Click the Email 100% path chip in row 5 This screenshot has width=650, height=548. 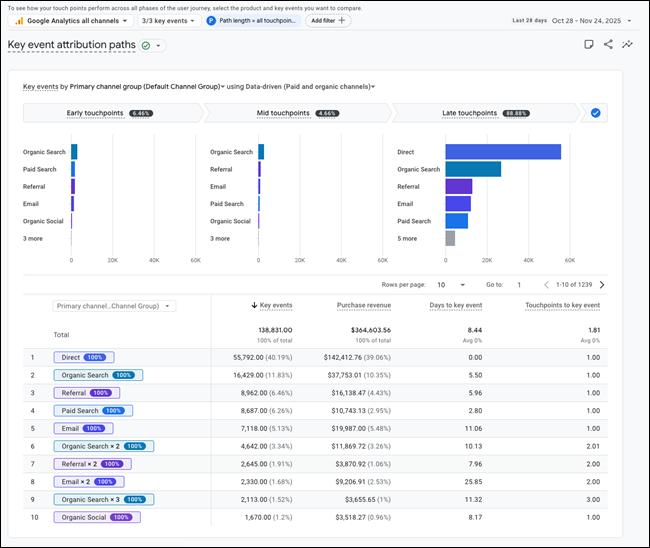tap(83, 429)
